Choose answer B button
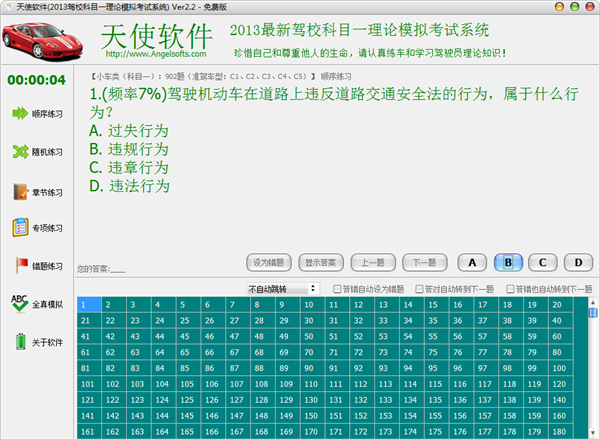Image resolution: width=600 pixels, height=440 pixels. 508,262
